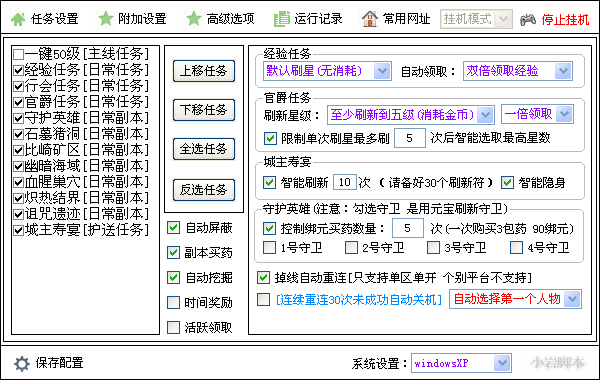
Task: Click the gear icon beside 保存配置
Action: tap(22, 364)
